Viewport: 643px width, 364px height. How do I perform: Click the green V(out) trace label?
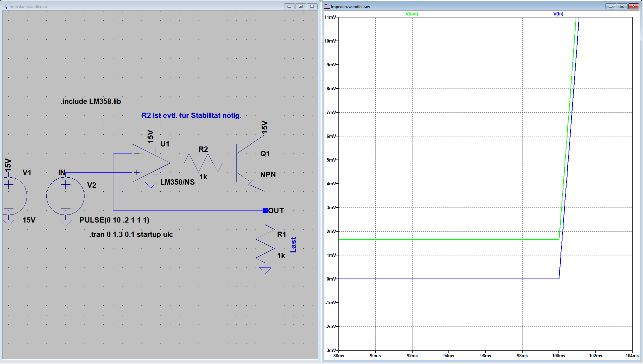click(x=412, y=14)
